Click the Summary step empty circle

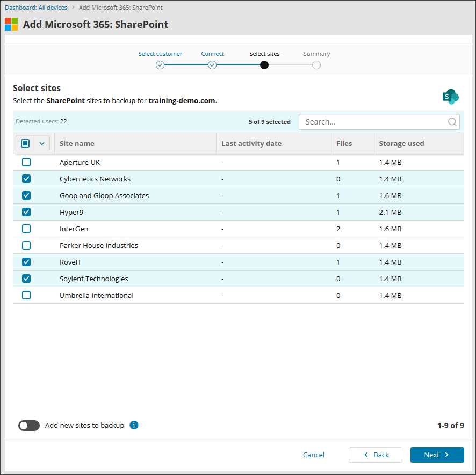[316, 65]
